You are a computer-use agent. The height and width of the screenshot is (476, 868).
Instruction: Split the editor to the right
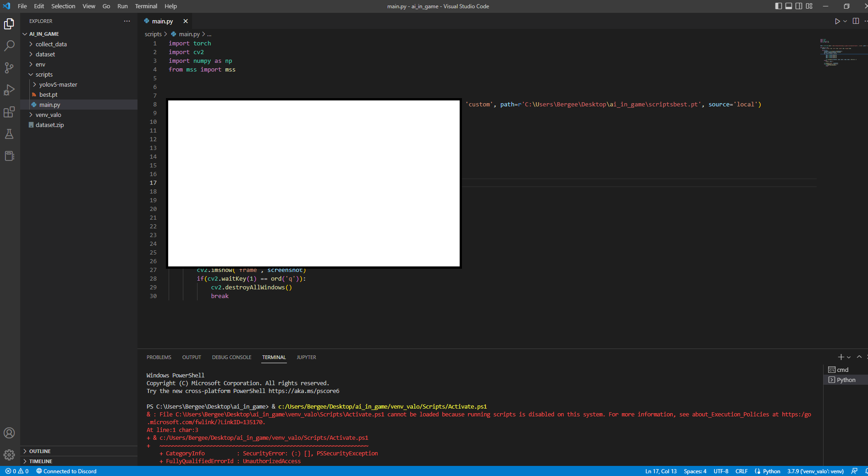pyautogui.click(x=856, y=21)
